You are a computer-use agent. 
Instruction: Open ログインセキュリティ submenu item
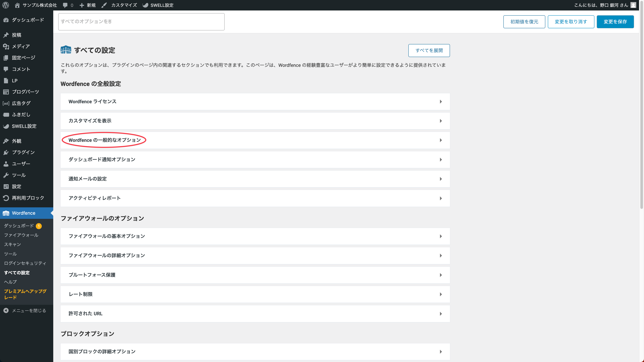[x=25, y=263]
